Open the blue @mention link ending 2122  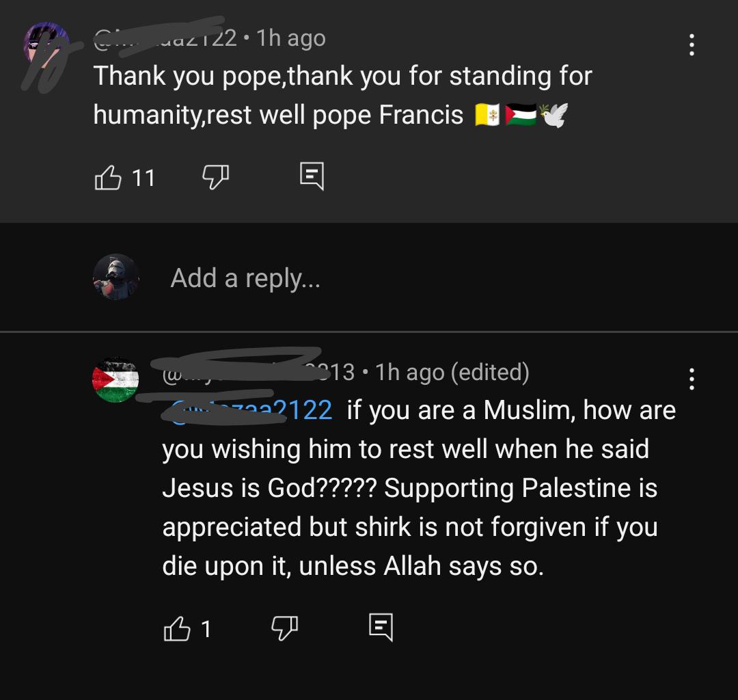pos(251,410)
